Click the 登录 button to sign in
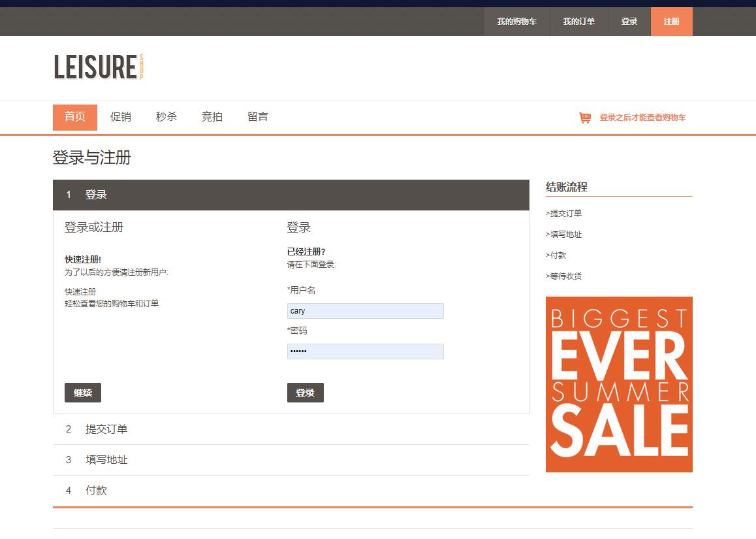This screenshot has width=756, height=539. tap(305, 393)
